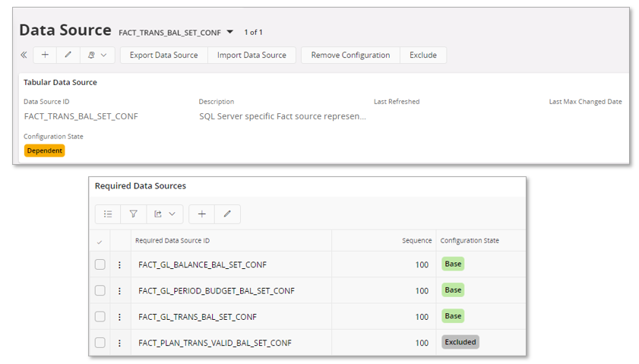
Task: Toggle select-all checkmark in table header
Action: coord(100,242)
